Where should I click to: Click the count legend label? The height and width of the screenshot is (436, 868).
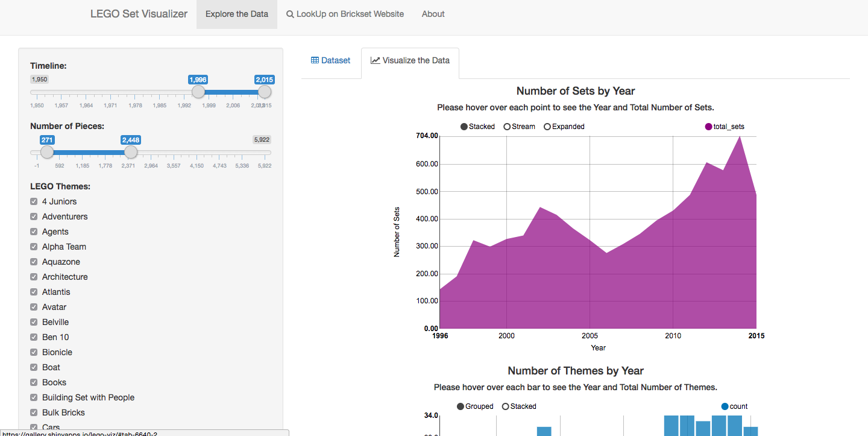tap(738, 406)
